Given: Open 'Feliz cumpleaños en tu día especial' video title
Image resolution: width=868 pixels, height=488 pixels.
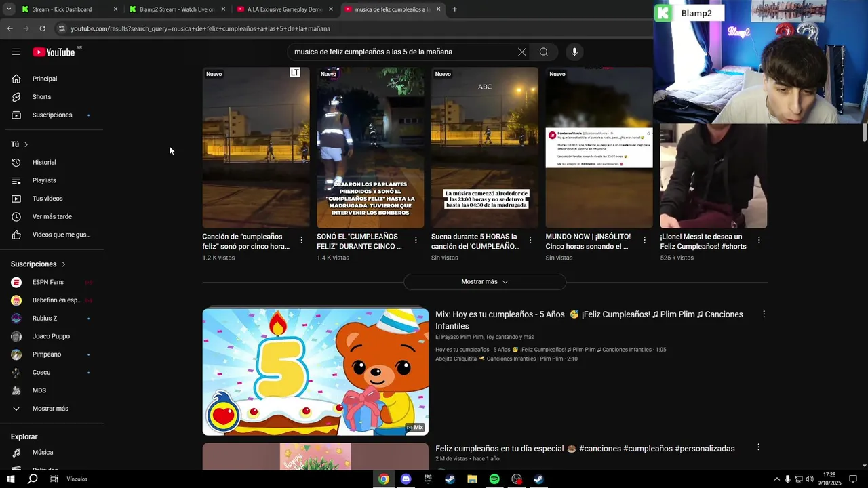Looking at the screenshot, I should [585, 449].
